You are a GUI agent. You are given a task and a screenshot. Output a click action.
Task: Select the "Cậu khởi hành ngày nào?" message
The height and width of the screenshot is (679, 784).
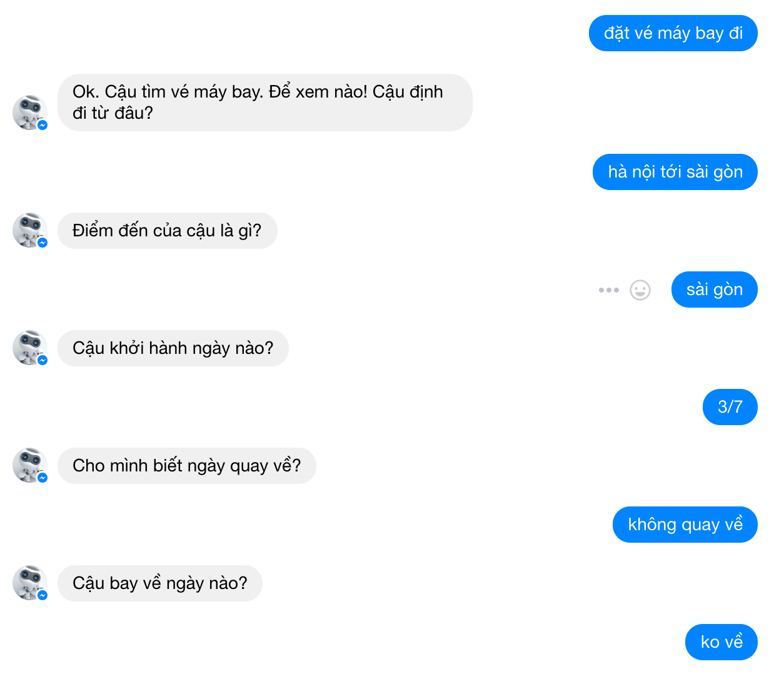coord(173,348)
